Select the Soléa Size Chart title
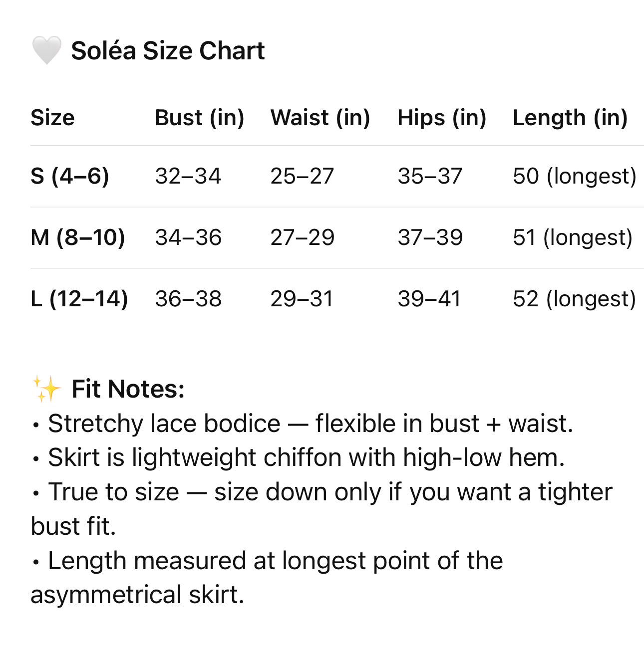This screenshot has height=651, width=644. coord(168,51)
